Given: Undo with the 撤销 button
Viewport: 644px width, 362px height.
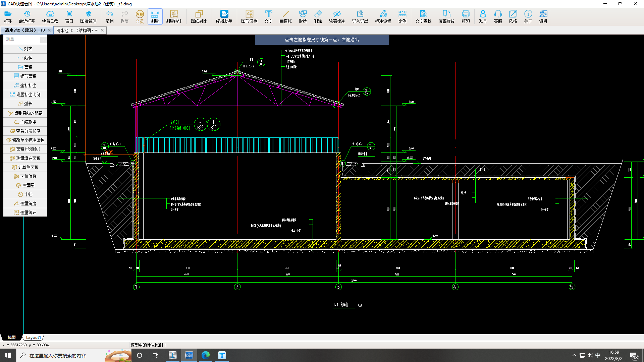Looking at the screenshot, I should [109, 17].
